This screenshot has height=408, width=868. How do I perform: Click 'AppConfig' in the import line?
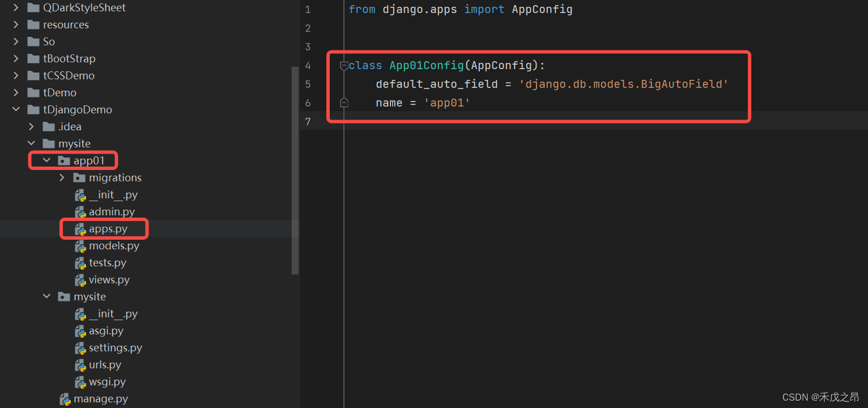click(x=542, y=10)
